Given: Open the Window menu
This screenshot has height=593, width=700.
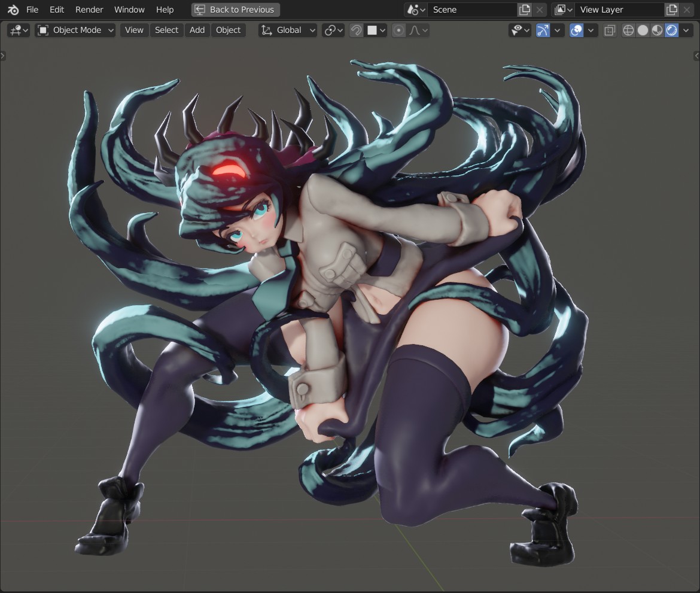Looking at the screenshot, I should (x=129, y=10).
